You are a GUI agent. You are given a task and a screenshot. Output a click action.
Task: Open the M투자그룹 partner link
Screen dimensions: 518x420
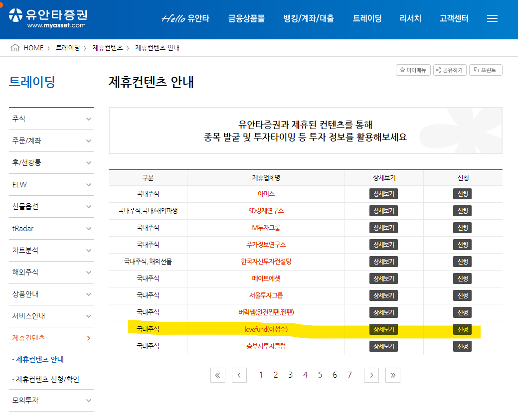point(266,228)
